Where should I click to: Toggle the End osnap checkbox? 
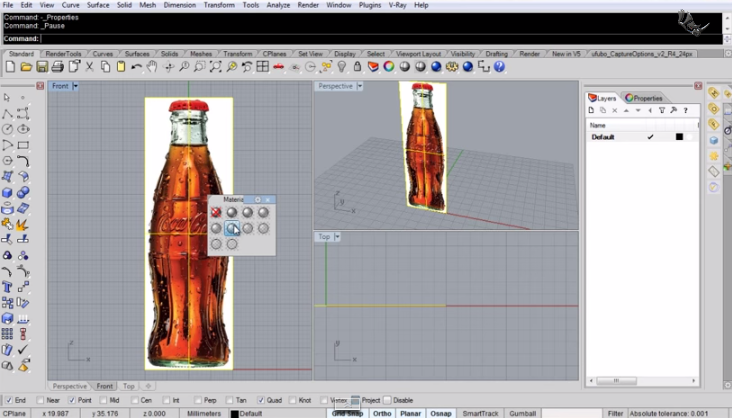tap(9, 400)
